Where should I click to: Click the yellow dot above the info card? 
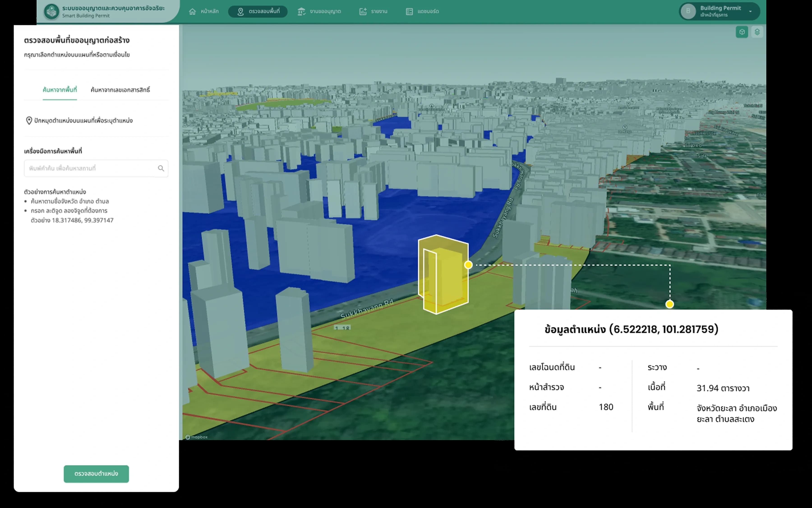(669, 304)
